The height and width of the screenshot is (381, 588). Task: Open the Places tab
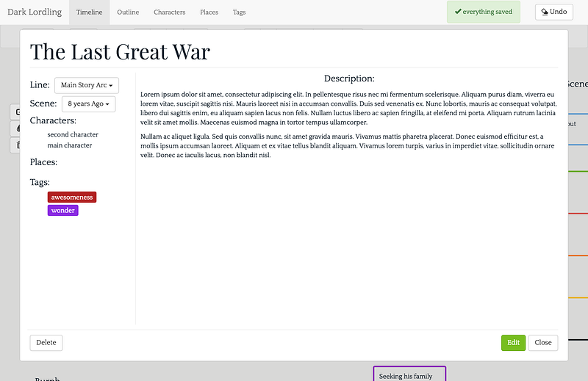coord(209,12)
